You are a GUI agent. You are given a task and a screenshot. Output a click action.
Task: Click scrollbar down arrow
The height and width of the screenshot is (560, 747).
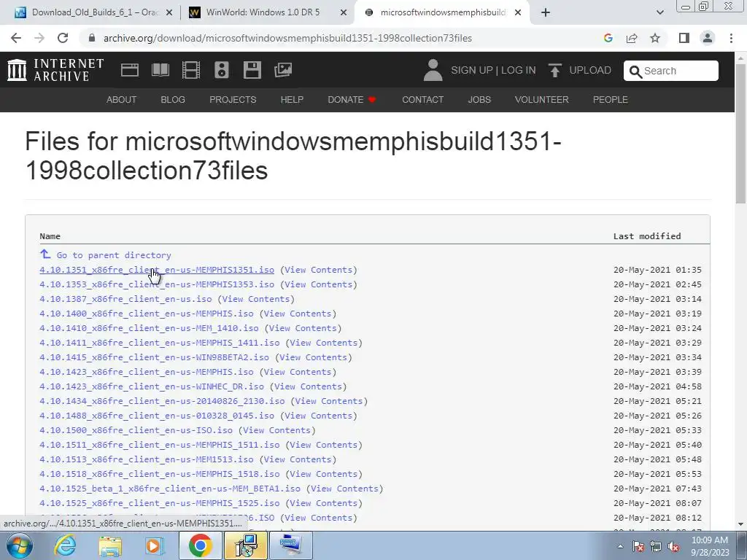pyautogui.click(x=741, y=524)
